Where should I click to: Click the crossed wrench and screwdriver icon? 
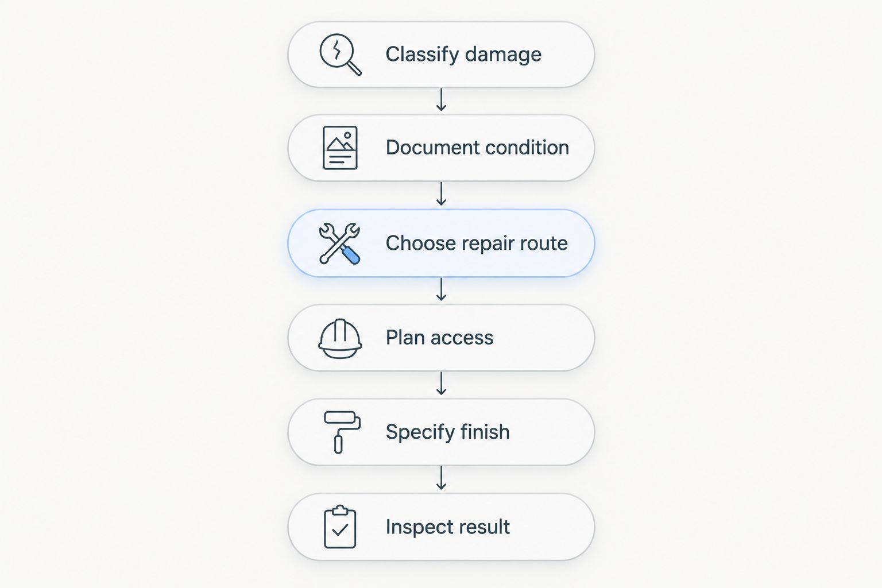[x=340, y=243]
